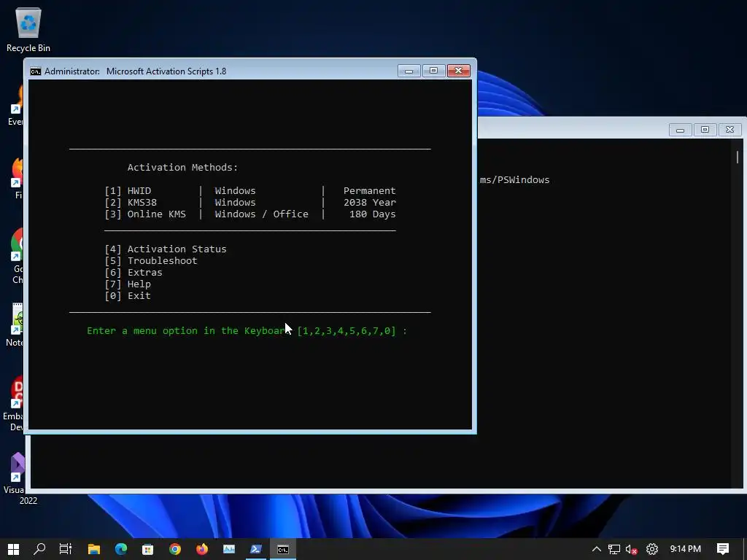Click the '[1] HWID' menu line
This screenshot has height=560, width=747.
click(128, 191)
